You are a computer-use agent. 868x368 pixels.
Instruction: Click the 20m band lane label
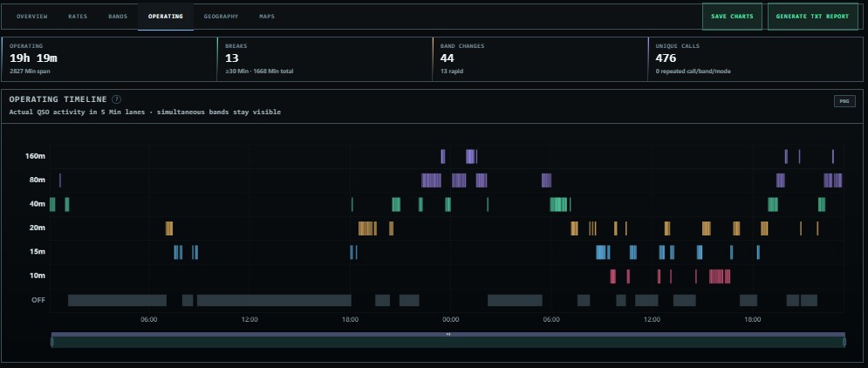[37, 228]
